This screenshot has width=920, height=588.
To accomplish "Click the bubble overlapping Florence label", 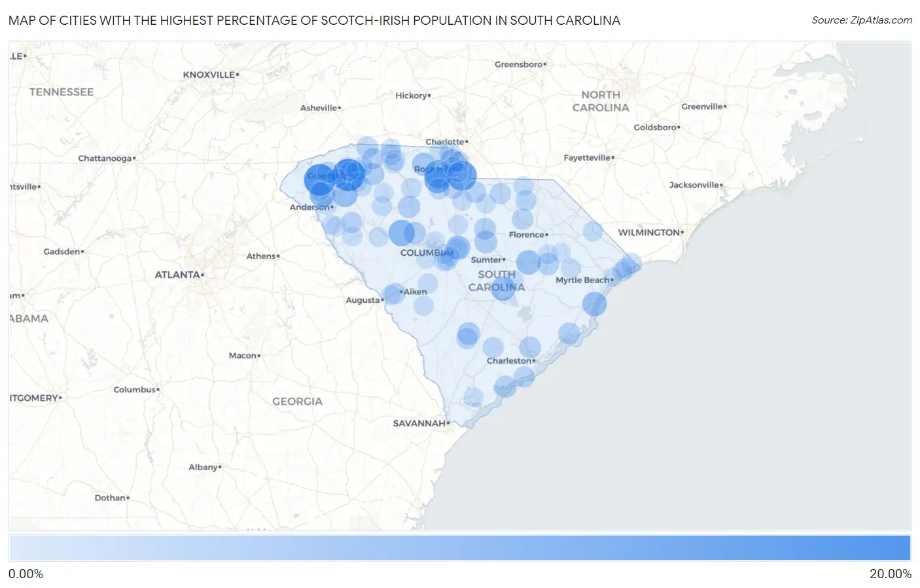I will pos(522,220).
